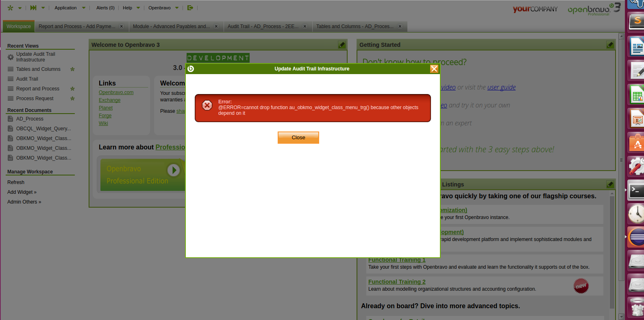Open Report and Process recent view
The image size is (644, 320).
click(38, 89)
